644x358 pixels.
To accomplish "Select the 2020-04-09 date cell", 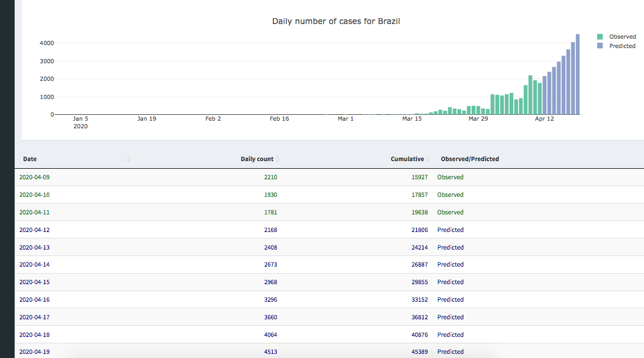I will coord(35,177).
